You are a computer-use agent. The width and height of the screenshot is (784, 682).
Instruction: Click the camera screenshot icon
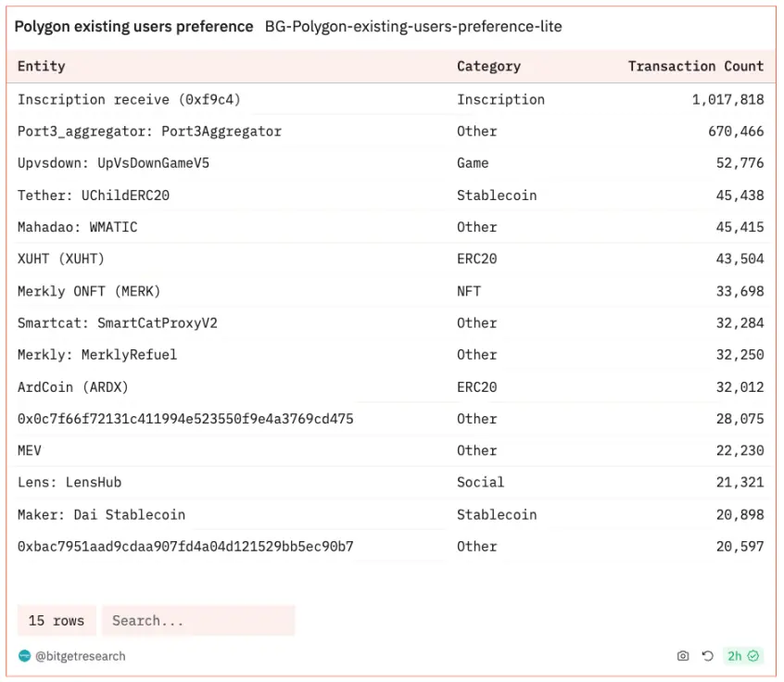pyautogui.click(x=683, y=656)
